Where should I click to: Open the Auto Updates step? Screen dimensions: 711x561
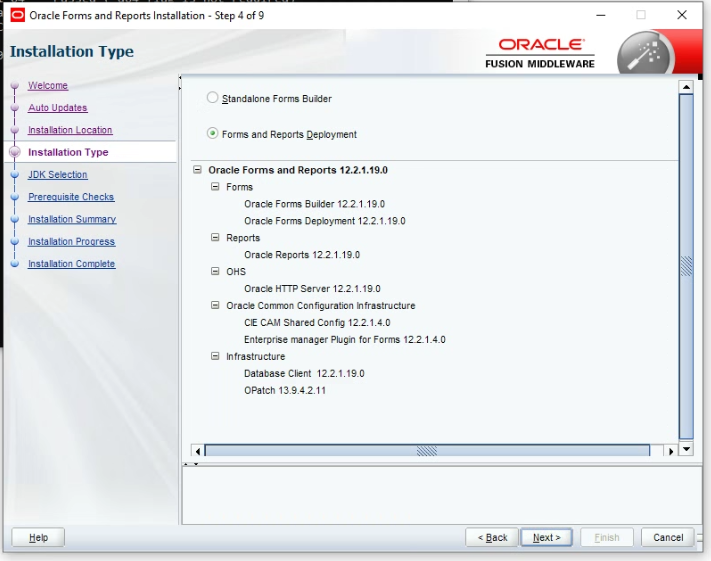click(58, 107)
